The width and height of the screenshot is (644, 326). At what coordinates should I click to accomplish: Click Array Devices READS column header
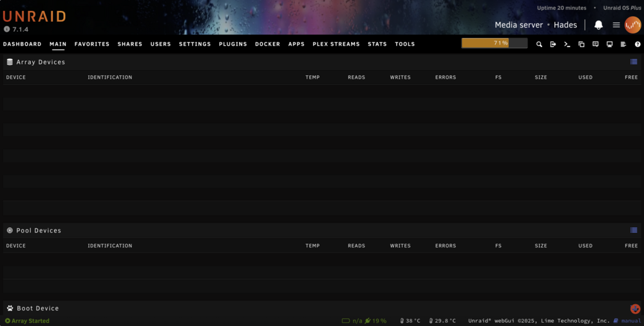357,77
